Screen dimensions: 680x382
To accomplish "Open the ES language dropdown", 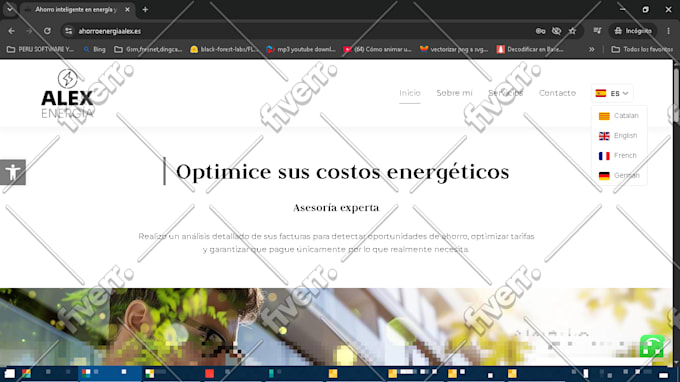I will (x=612, y=93).
